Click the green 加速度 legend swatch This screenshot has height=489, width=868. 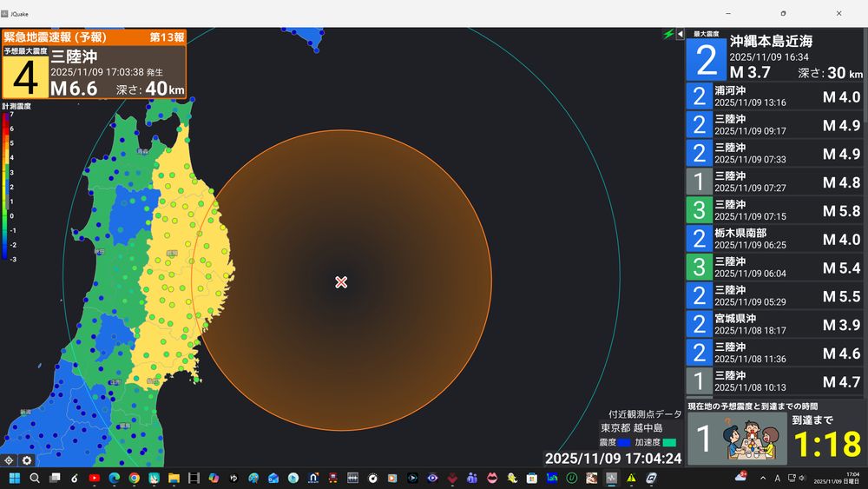669,442
